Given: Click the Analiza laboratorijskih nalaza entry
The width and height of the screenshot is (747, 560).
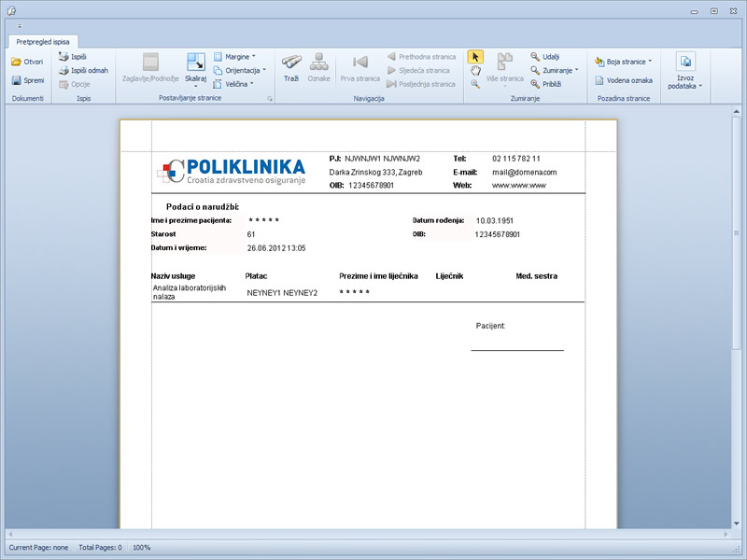Looking at the screenshot, I should (190, 292).
